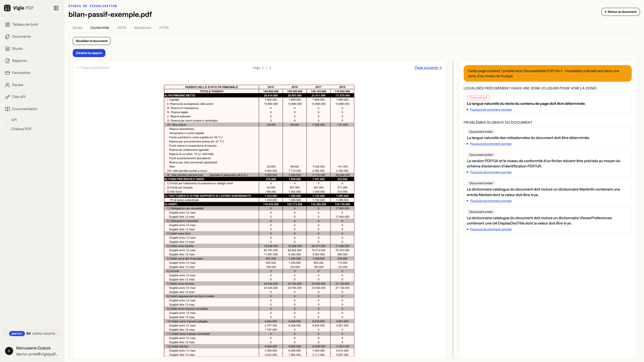The image size is (644, 362).
Task: Switch to the HTML tab
Action: coord(164,28)
